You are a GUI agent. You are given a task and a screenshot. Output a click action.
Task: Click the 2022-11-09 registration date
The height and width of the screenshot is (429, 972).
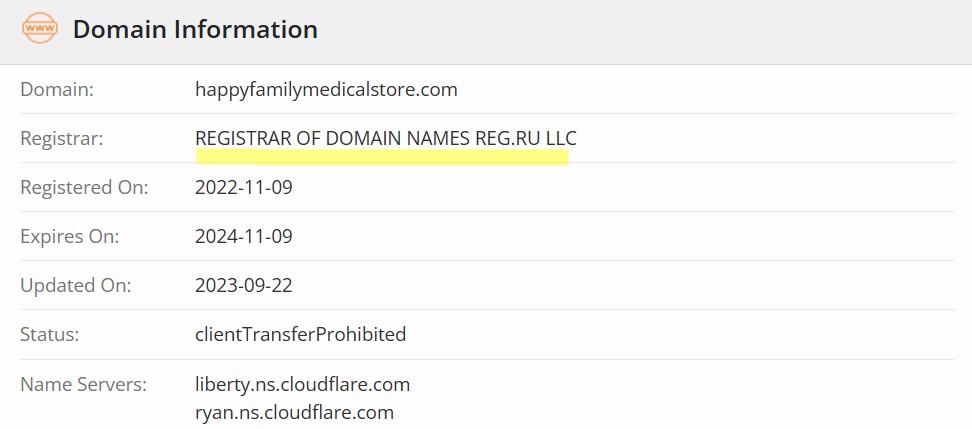pyautogui.click(x=244, y=187)
